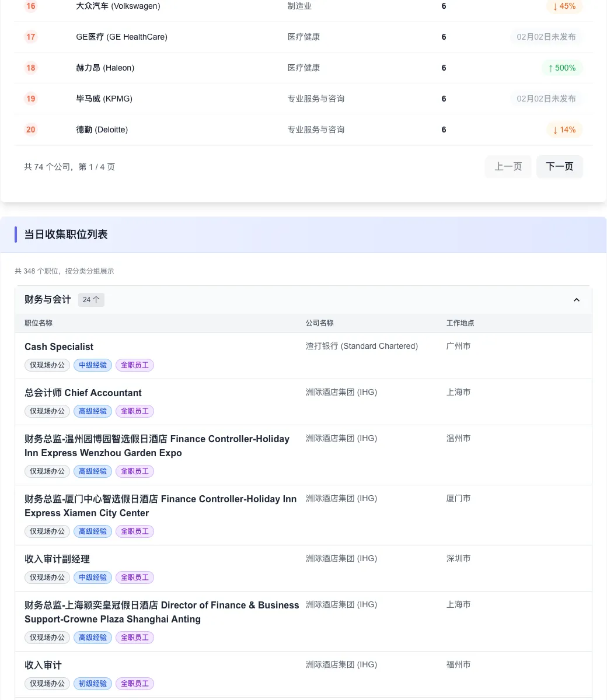
Task: Go to next page with 下一页
Action: tap(560, 167)
